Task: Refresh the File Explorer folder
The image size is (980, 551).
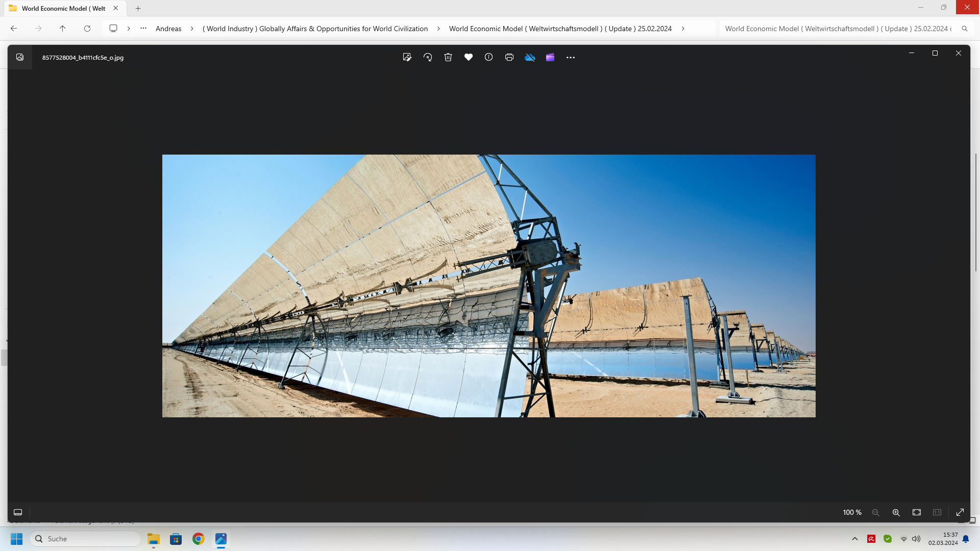Action: pyautogui.click(x=87, y=29)
